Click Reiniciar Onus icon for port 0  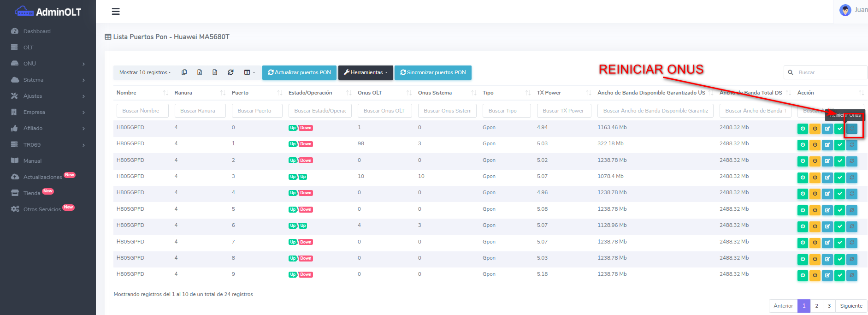click(852, 129)
